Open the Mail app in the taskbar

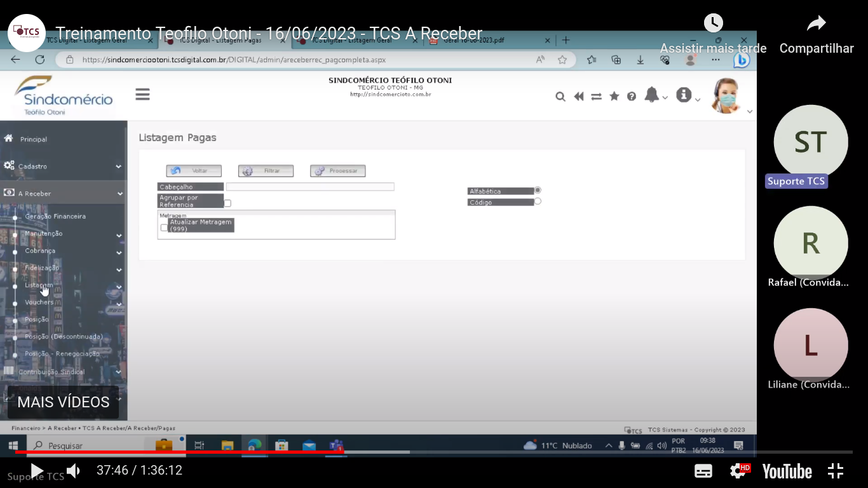pos(309,445)
